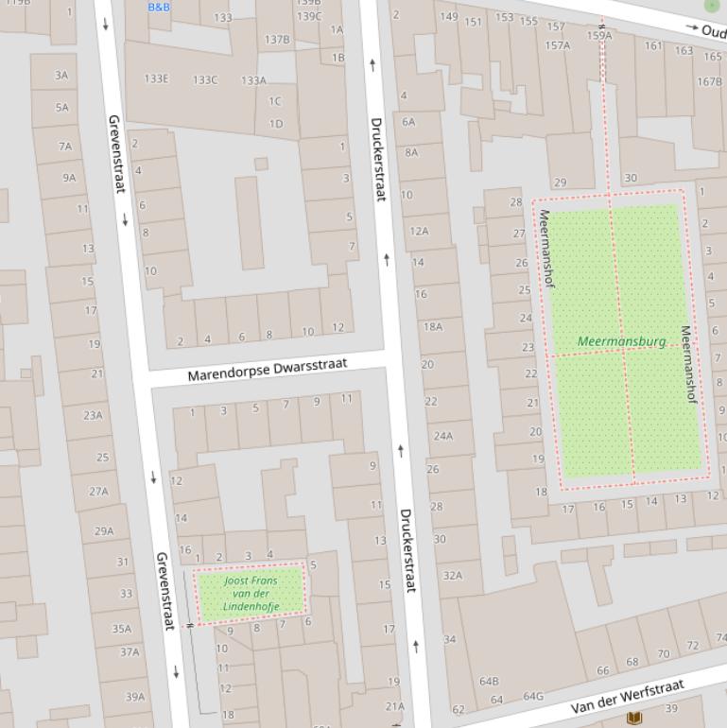Select house number 21A on Druckerstraat
The image size is (727, 728).
[x=394, y=706]
